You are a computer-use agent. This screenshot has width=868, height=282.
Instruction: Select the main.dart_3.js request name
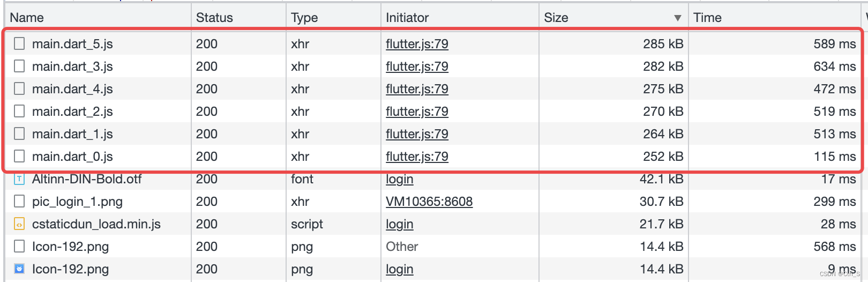pos(72,66)
